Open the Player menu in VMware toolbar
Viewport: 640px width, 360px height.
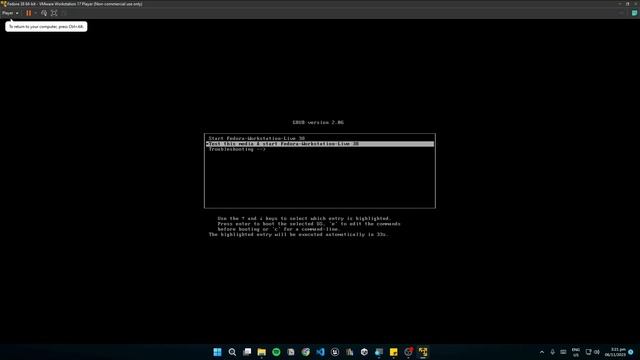[x=10, y=13]
